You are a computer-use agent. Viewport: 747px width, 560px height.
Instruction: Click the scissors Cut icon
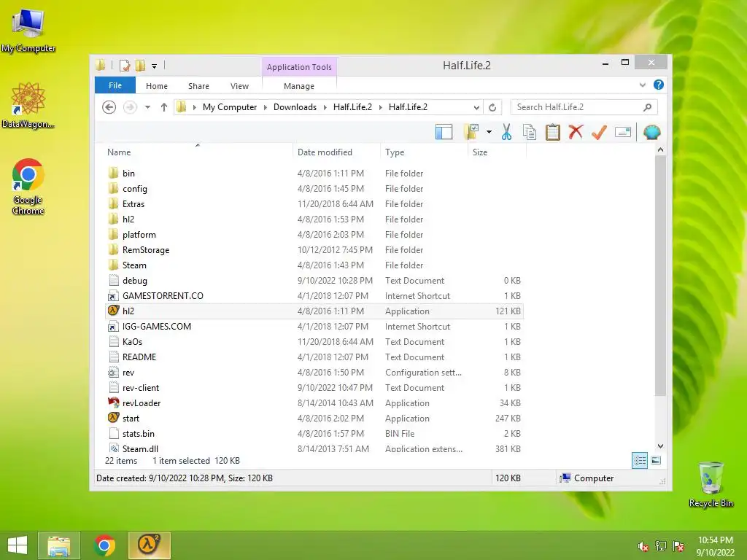(x=506, y=132)
